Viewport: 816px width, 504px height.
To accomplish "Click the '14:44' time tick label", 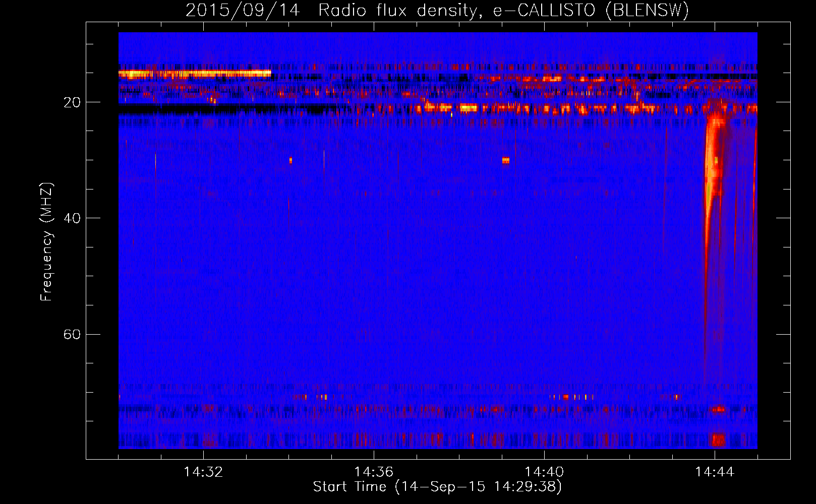I will click(715, 472).
